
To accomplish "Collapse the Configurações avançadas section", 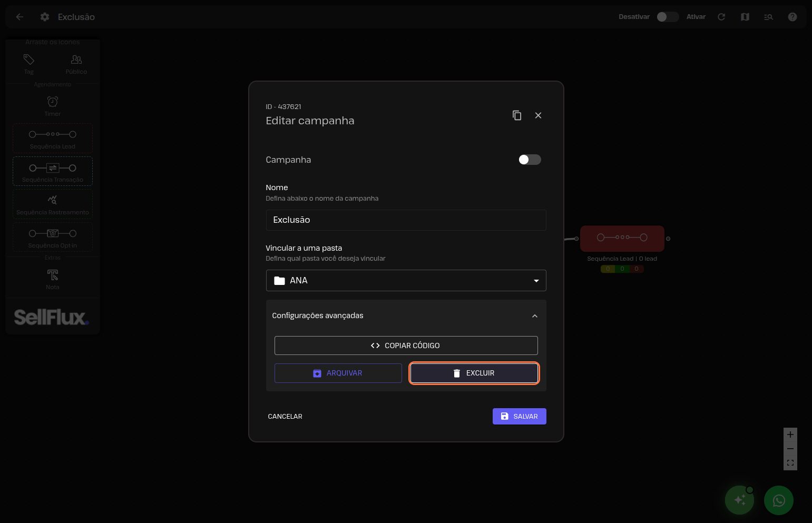I will click(x=534, y=316).
